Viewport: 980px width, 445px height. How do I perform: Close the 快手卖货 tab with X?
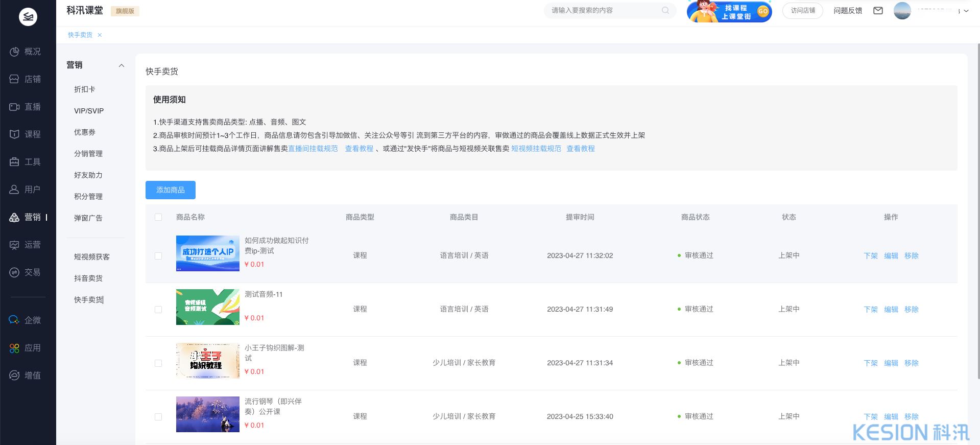click(100, 35)
